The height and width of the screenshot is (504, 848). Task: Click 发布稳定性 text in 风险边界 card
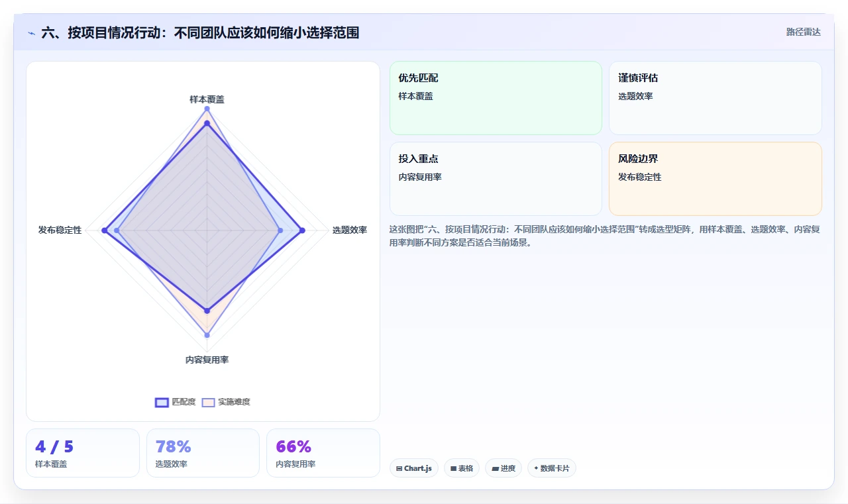tap(640, 177)
